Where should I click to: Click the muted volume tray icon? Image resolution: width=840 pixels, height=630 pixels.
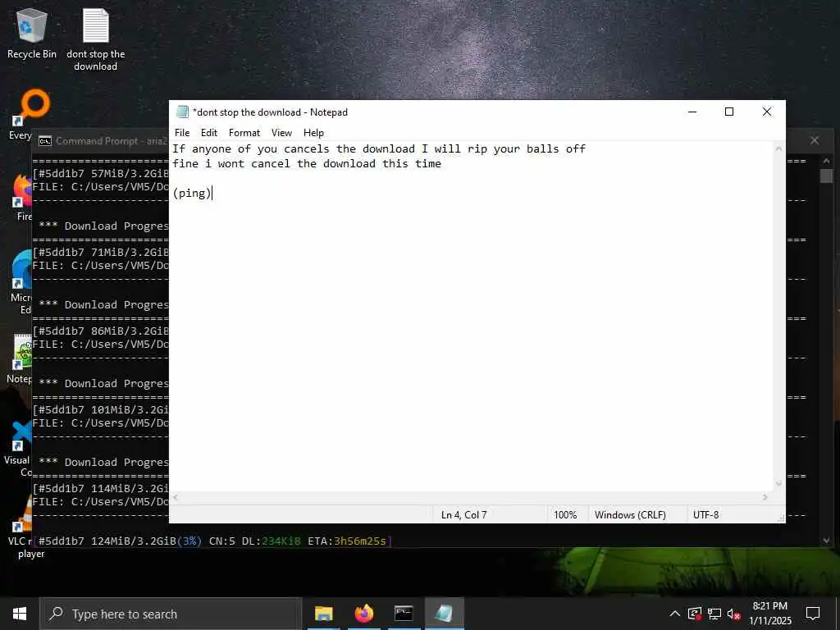coord(733,614)
